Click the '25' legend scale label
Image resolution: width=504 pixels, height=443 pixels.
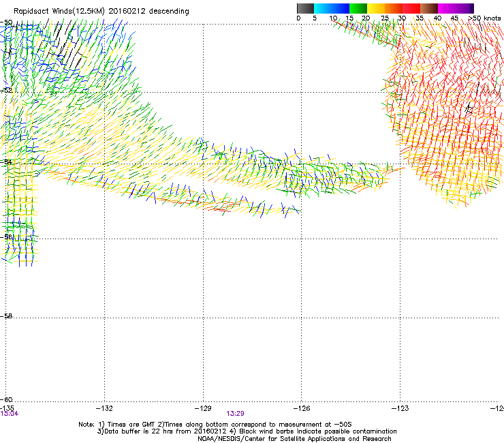click(x=385, y=18)
